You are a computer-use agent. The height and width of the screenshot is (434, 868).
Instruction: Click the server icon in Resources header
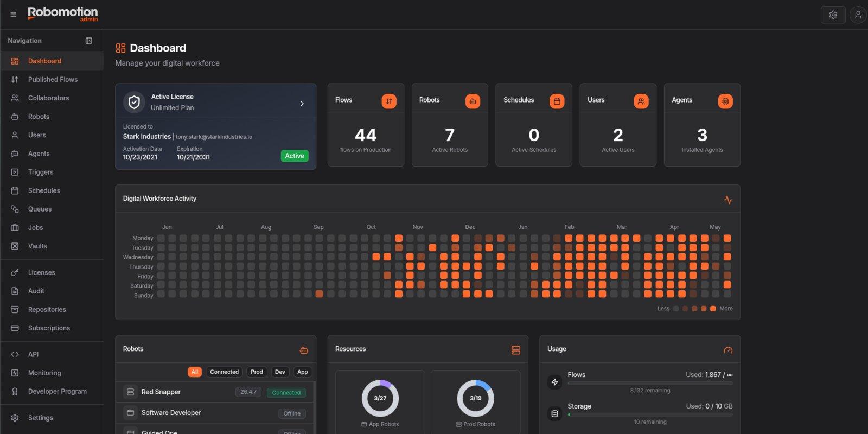[x=516, y=350]
